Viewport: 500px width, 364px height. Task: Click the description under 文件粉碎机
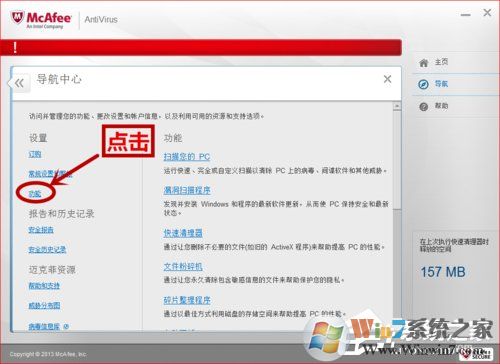pos(254,280)
